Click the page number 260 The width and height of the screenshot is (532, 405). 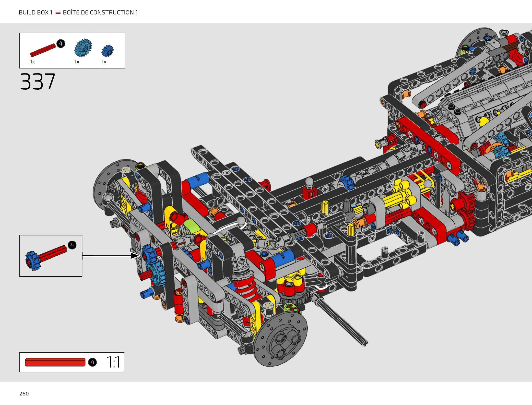point(24,393)
